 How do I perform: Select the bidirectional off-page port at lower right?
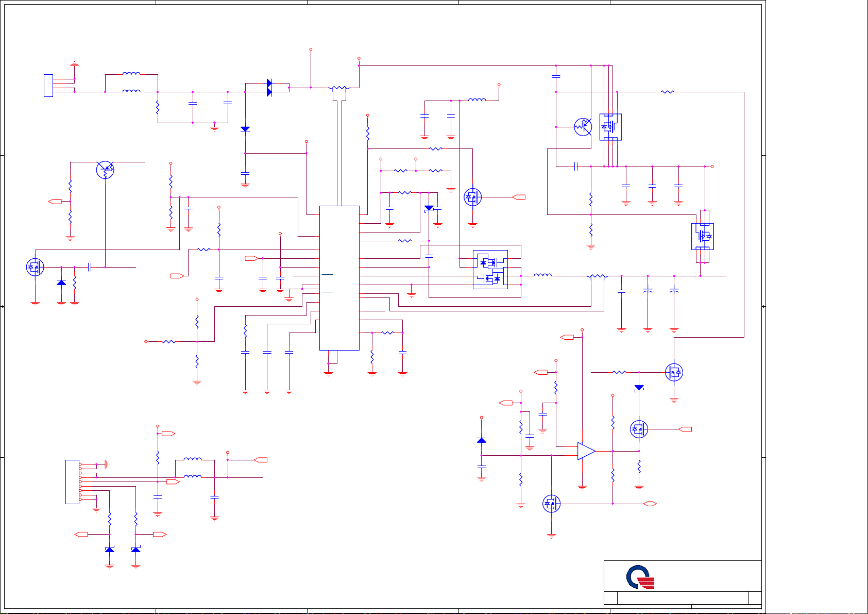651,504
